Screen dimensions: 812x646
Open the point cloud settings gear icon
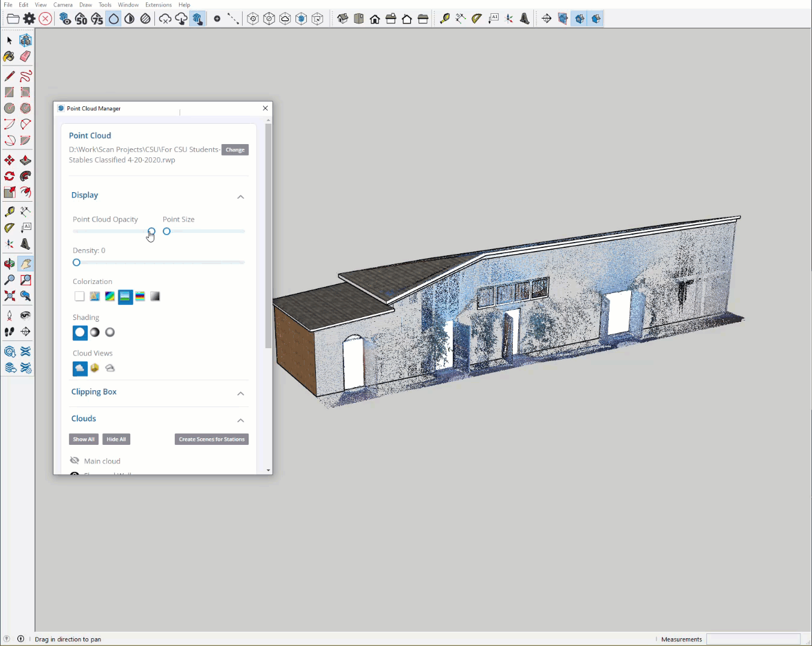[x=28, y=19]
